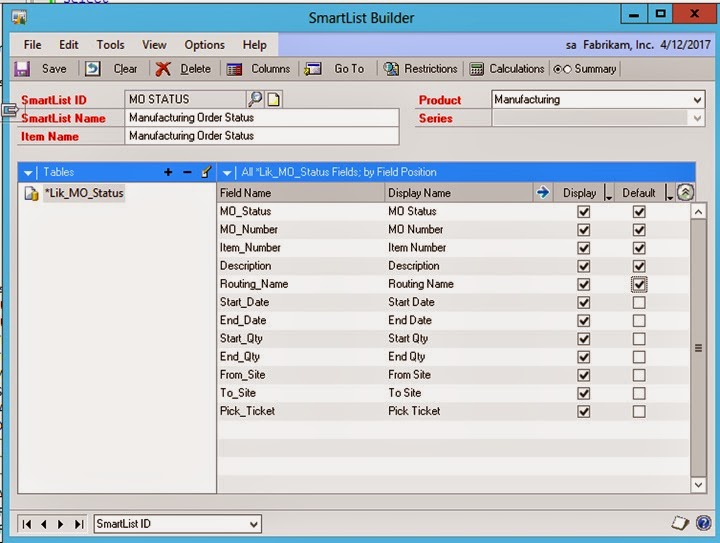This screenshot has width=720, height=543.
Task: Check Default for From_Site
Action: click(x=639, y=375)
